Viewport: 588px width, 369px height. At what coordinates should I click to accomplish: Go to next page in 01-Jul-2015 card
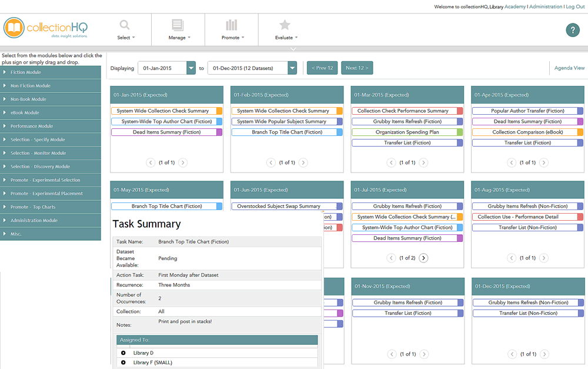click(423, 258)
